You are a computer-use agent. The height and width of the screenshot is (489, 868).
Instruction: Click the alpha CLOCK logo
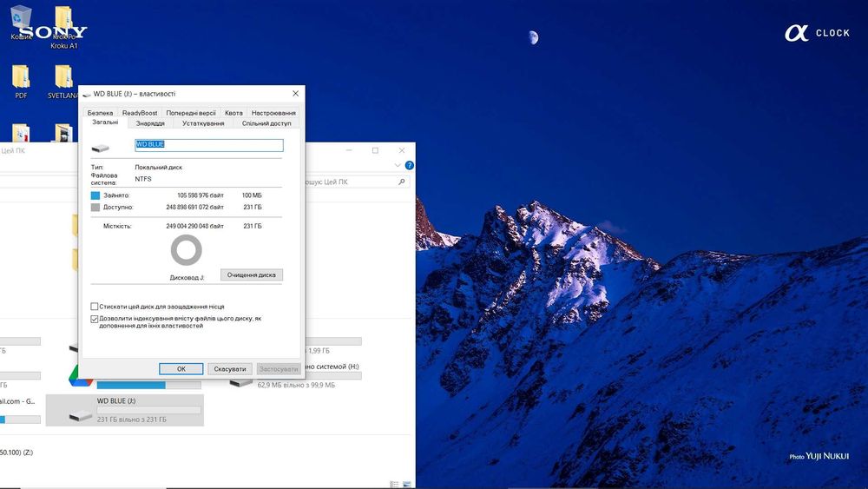click(817, 33)
